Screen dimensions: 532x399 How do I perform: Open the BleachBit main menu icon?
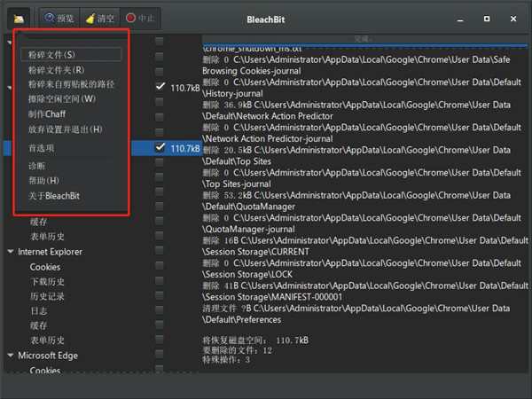pos(19,19)
